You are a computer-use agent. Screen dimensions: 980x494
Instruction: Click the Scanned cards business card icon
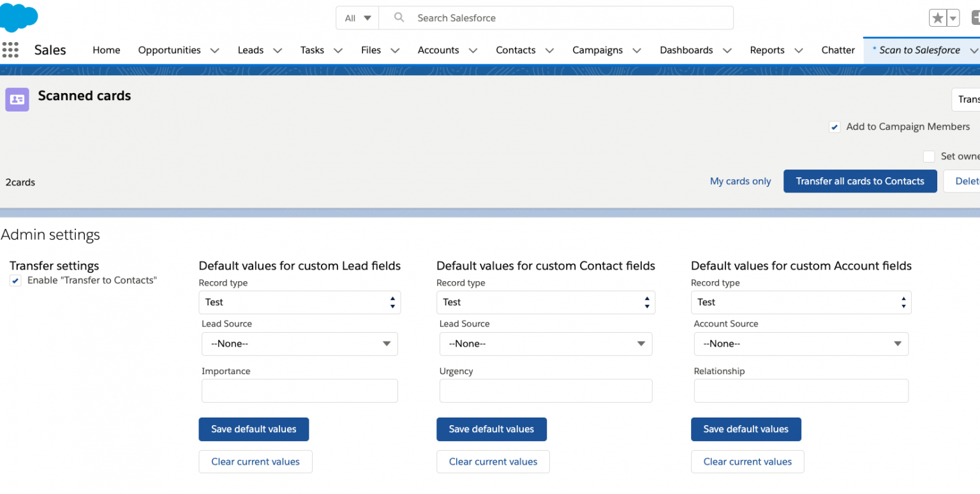(x=17, y=99)
